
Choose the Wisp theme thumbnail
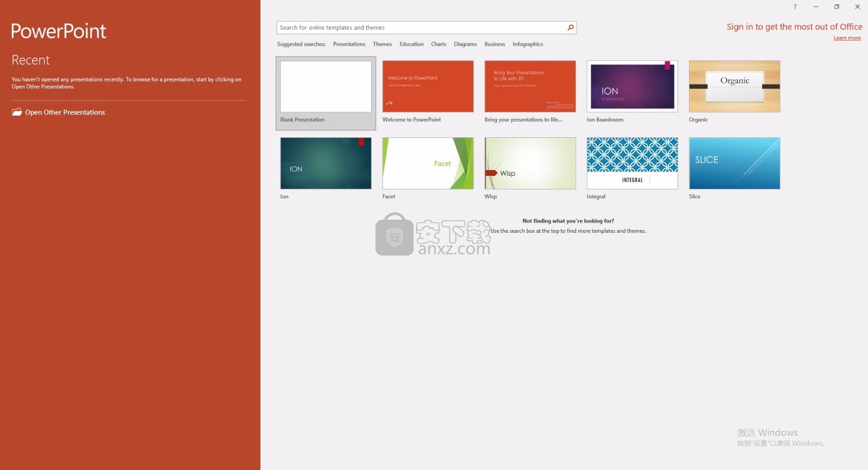530,163
